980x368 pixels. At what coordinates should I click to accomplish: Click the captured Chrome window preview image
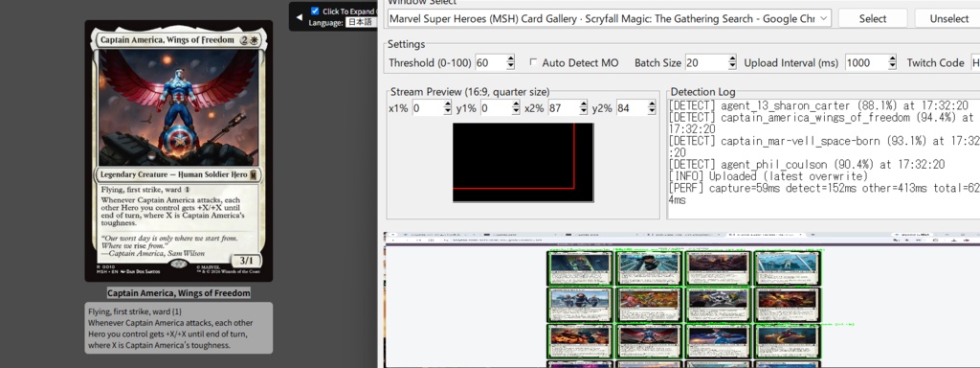pos(681,300)
